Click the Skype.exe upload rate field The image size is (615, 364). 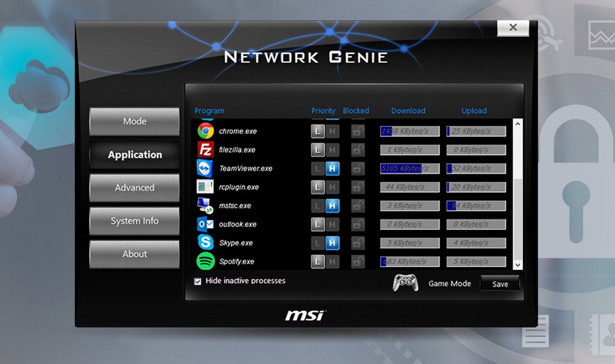click(x=476, y=243)
